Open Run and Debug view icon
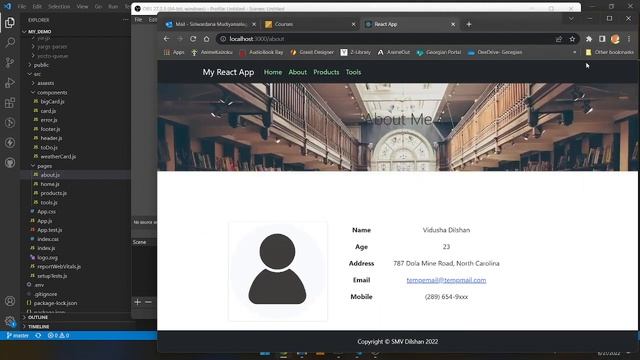Screen dimensions: 640x360 10,82
